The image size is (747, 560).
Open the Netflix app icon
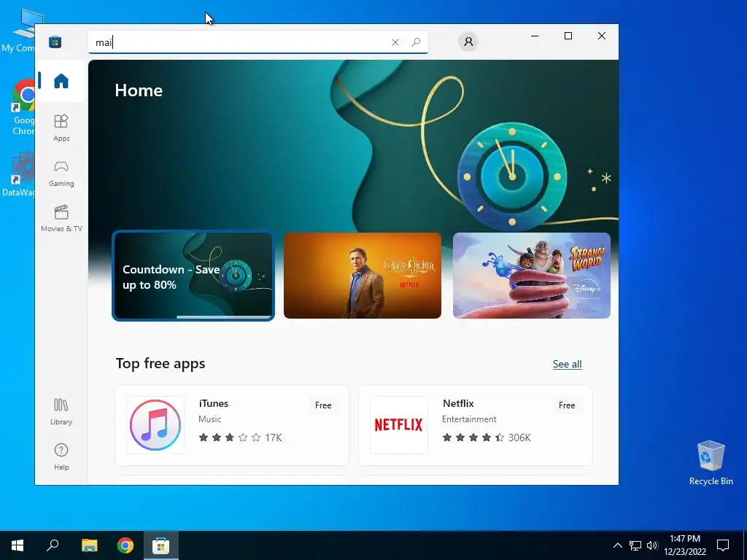(x=399, y=425)
